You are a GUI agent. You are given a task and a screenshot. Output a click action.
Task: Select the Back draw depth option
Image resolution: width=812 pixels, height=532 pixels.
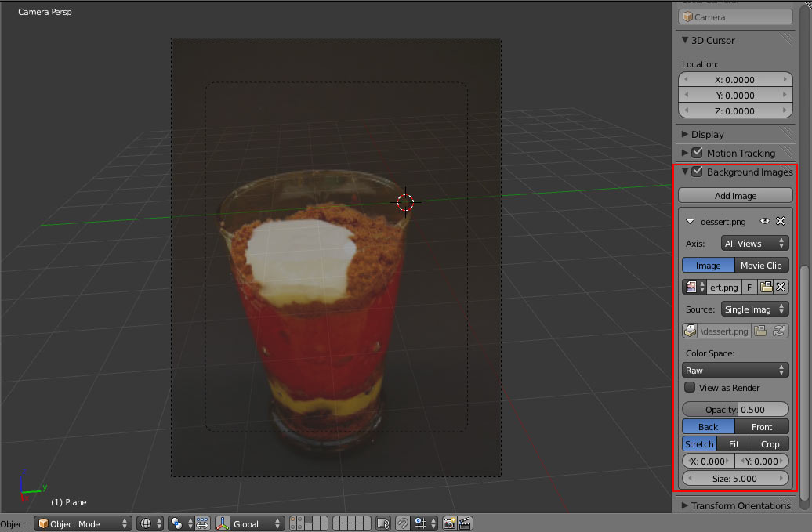(x=708, y=426)
